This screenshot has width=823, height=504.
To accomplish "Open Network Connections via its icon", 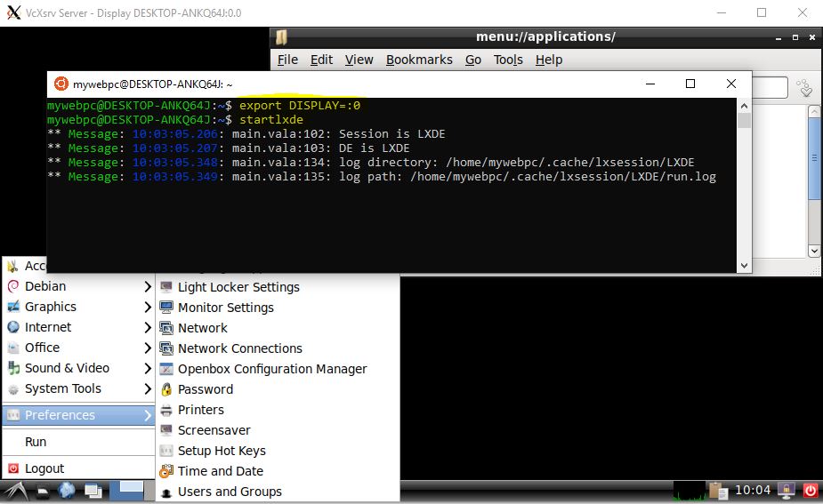I will (166, 348).
